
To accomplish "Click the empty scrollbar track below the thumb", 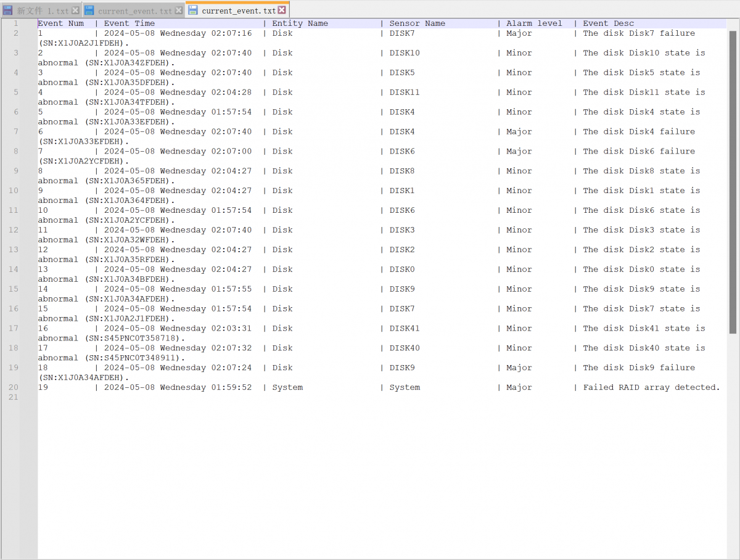I will coord(733,444).
